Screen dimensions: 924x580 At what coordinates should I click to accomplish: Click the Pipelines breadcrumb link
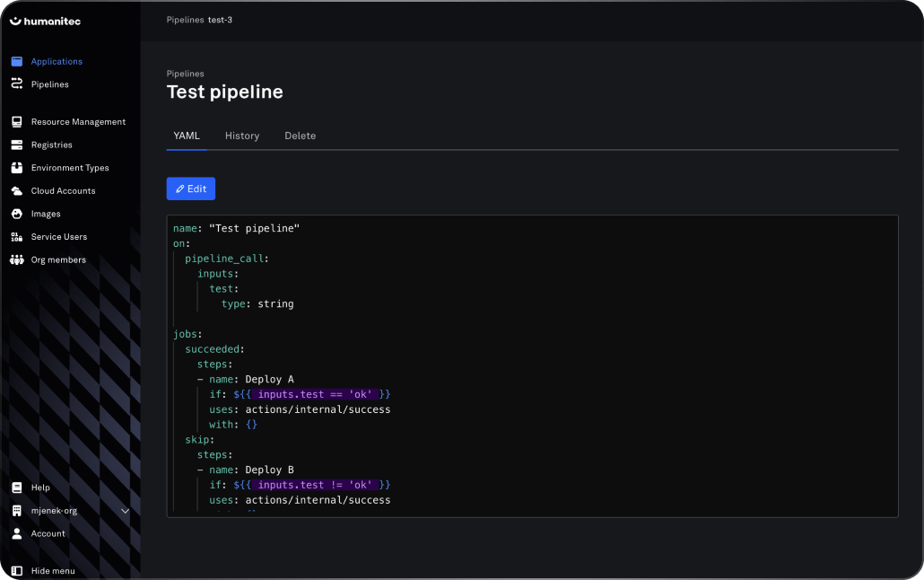pyautogui.click(x=185, y=19)
